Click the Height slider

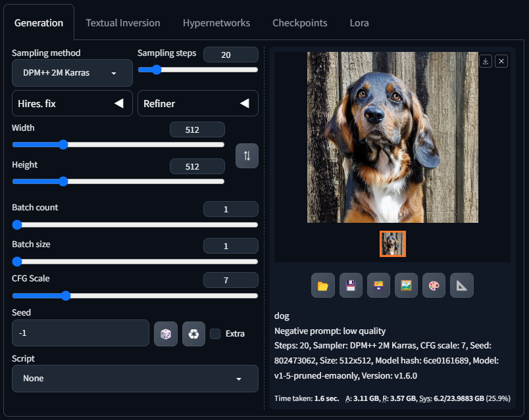118,181
